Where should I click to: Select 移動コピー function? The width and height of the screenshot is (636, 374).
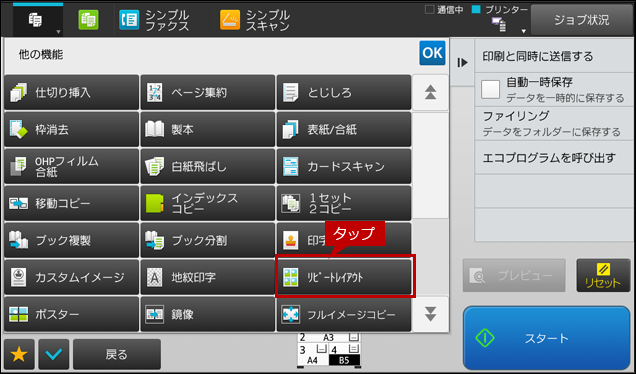click(x=71, y=203)
